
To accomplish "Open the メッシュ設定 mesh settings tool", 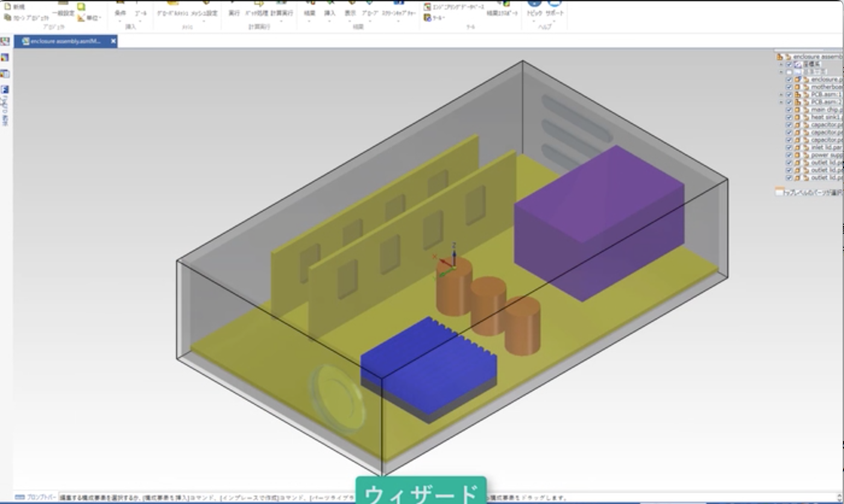I will (204, 8).
